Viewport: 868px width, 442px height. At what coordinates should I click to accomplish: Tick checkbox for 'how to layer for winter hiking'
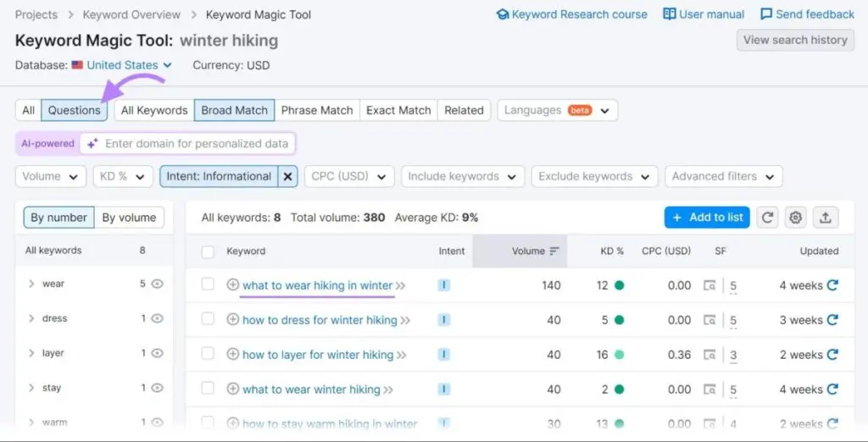coord(208,355)
